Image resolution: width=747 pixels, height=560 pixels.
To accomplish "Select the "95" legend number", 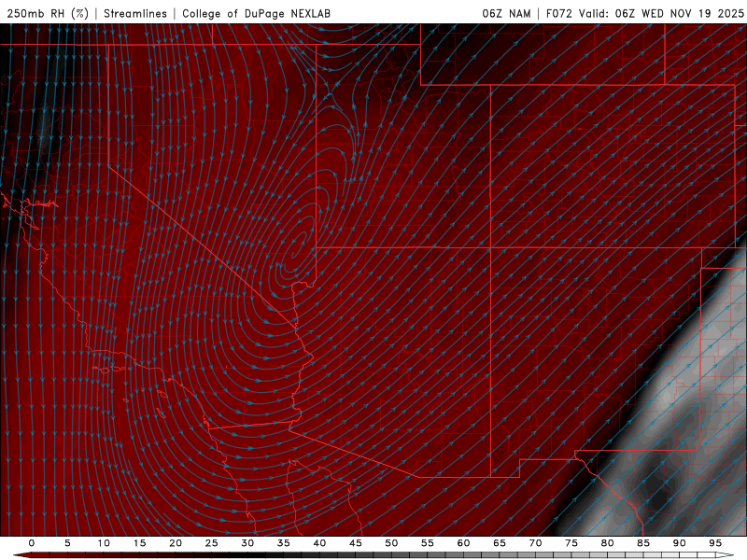I will (715, 543).
